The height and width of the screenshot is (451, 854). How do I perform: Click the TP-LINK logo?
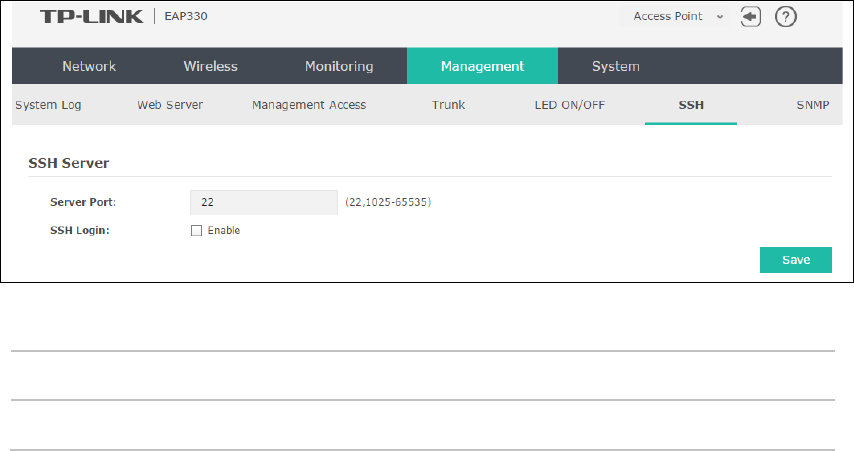click(x=92, y=16)
